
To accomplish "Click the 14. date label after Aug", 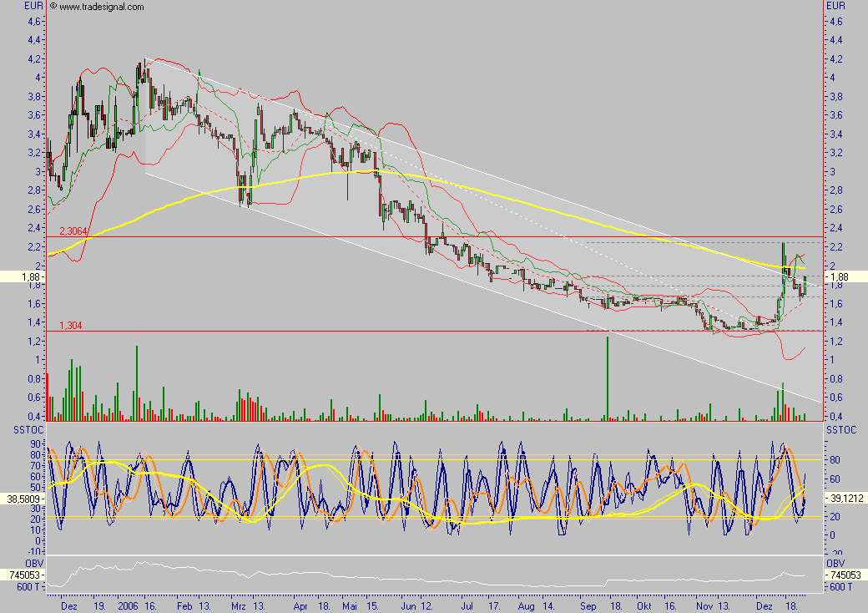I will (x=548, y=605).
